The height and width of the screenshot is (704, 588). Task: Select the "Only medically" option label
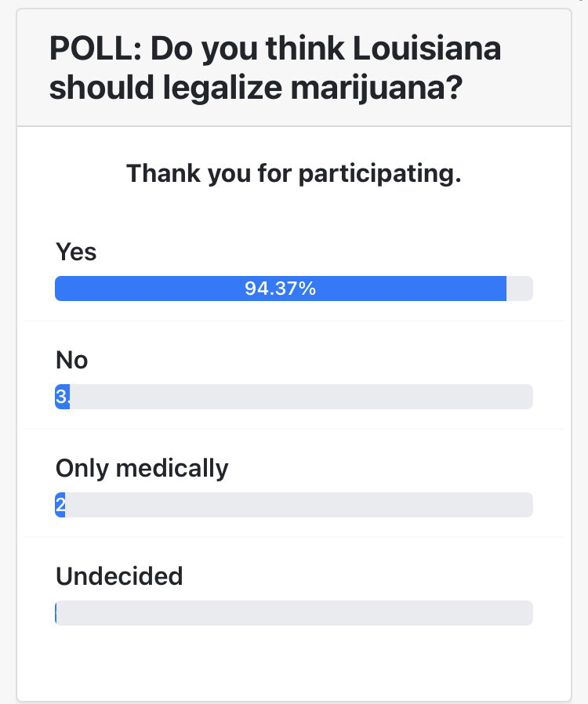pos(142,468)
